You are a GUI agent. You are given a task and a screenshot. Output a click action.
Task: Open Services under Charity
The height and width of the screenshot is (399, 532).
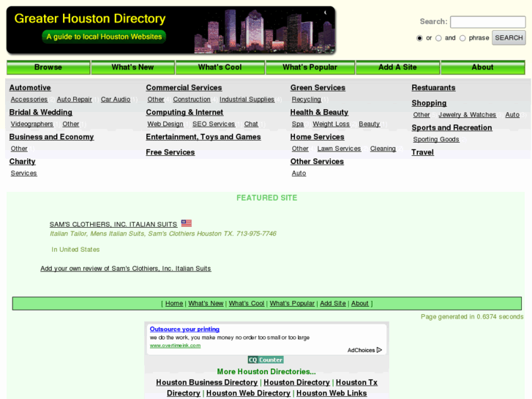pyautogui.click(x=23, y=174)
